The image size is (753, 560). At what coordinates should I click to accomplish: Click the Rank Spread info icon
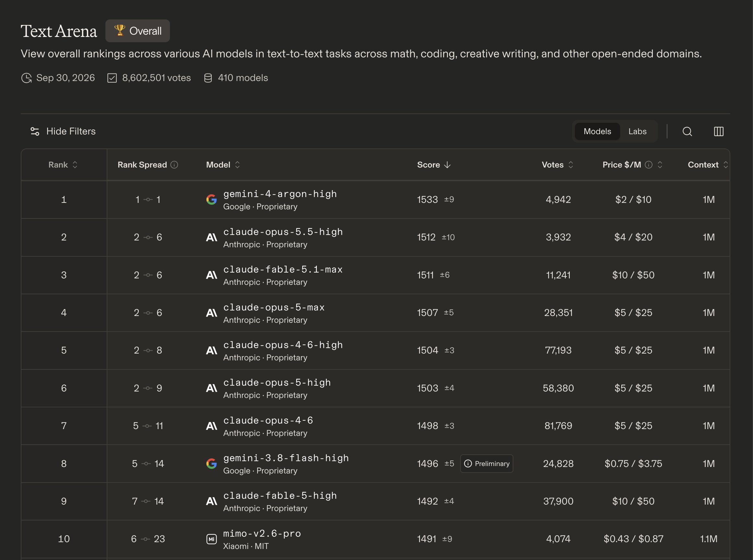pos(174,165)
